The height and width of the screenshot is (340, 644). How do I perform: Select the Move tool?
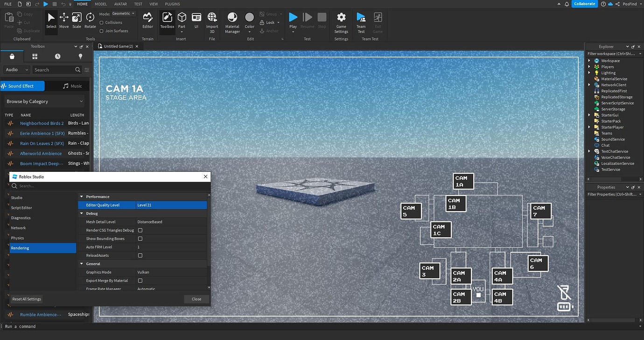point(64,21)
